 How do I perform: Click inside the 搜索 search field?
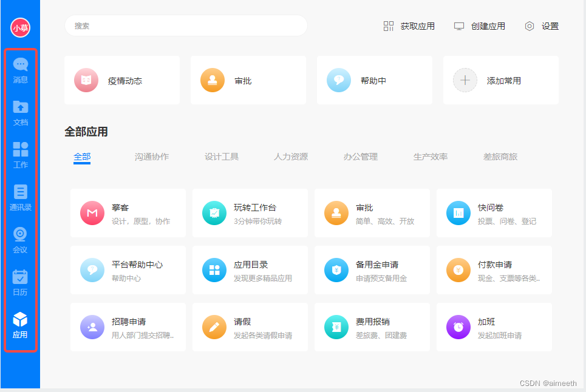pos(186,25)
